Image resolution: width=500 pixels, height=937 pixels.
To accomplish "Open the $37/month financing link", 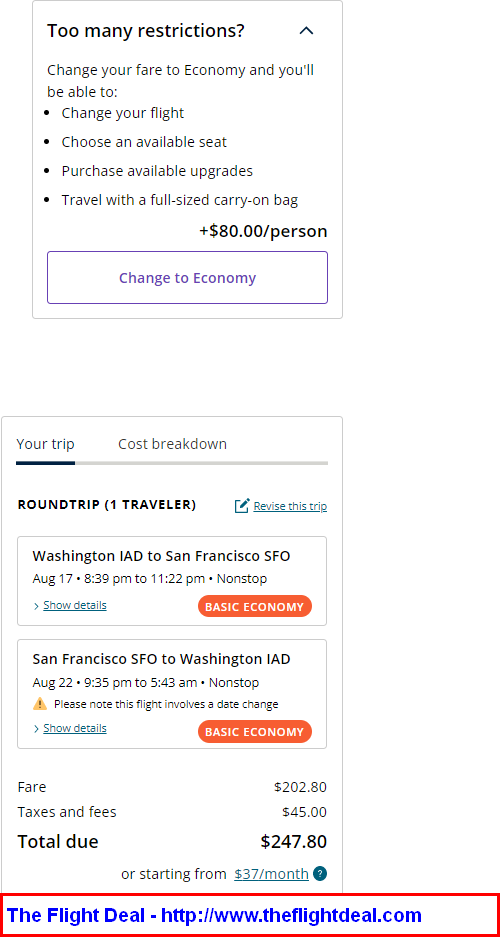I will [x=271, y=874].
